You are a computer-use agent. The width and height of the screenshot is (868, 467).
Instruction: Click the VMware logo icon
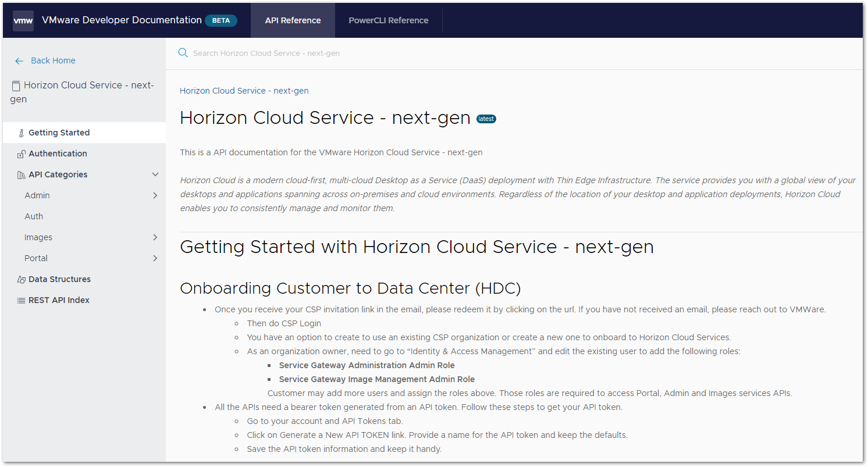coord(23,20)
